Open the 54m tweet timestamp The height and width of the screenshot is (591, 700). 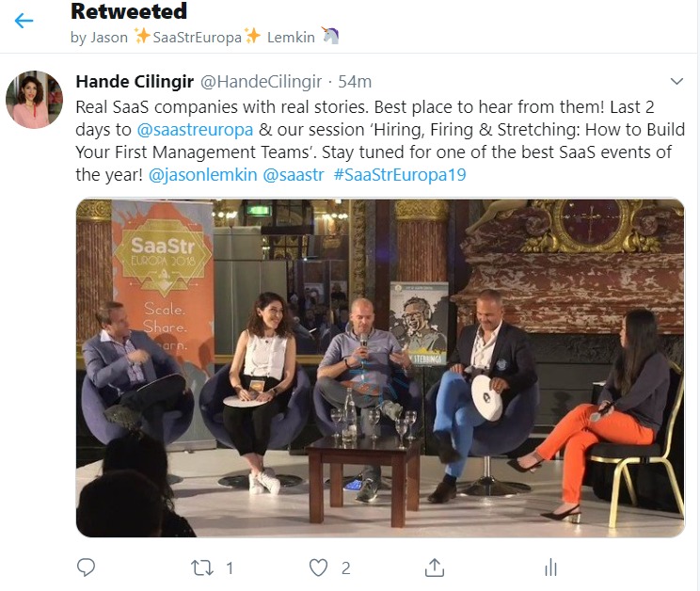[355, 81]
